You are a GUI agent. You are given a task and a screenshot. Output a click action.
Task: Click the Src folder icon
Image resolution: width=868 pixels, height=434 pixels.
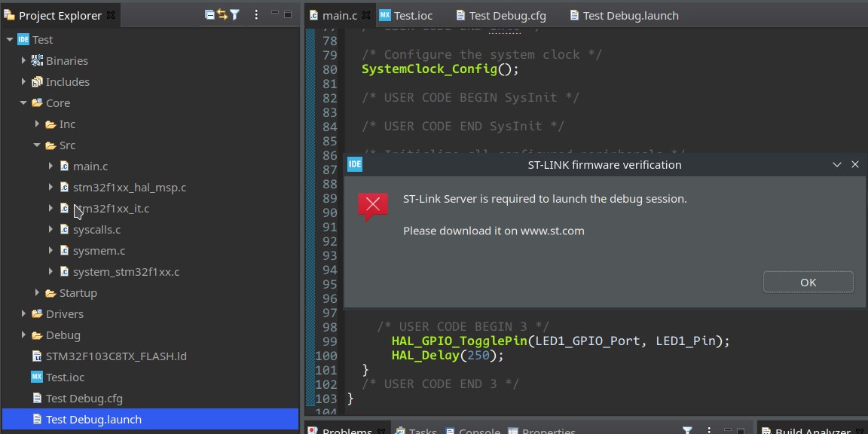[50, 145]
